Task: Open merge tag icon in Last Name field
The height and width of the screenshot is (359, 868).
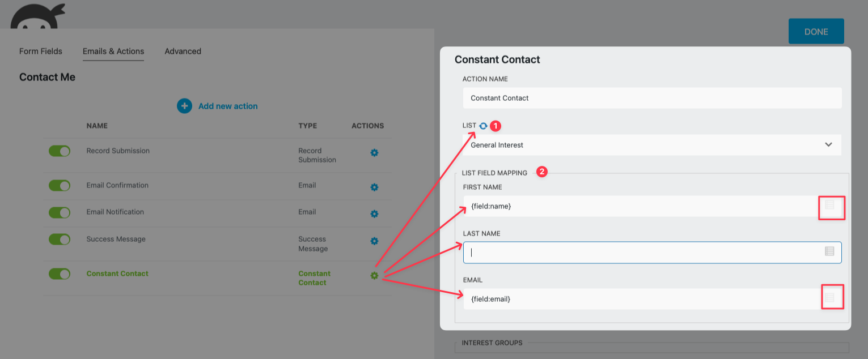Action: pos(829,251)
